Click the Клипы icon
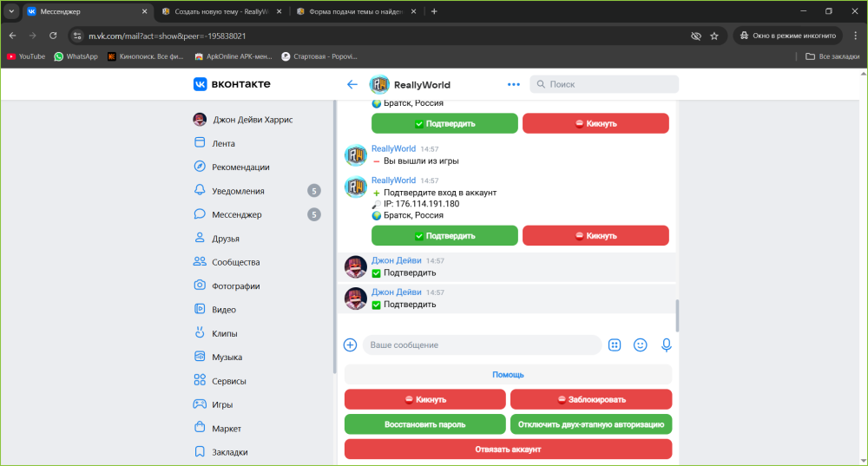The height and width of the screenshot is (466, 868). coord(200,332)
